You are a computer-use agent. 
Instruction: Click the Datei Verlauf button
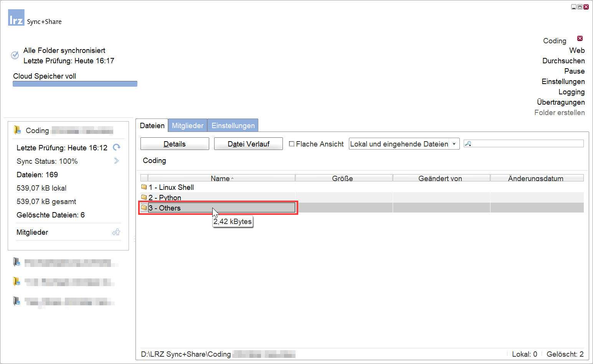[248, 144]
